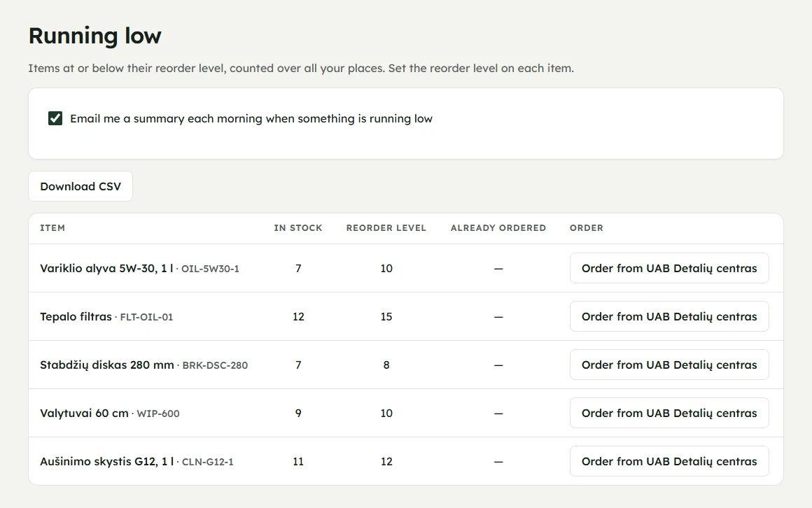Order Variklio alyva 5W-30 from UAB Detalių centras

669,268
